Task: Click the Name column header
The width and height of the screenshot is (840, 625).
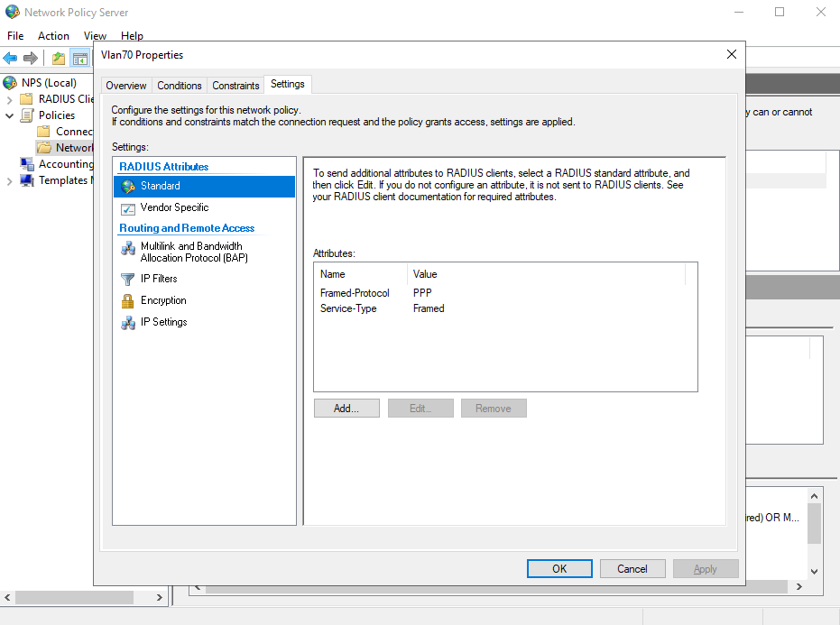Action: pos(361,274)
